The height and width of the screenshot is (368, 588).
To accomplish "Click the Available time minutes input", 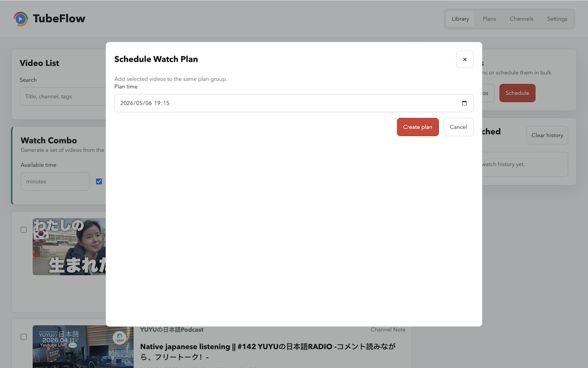I will pos(55,181).
